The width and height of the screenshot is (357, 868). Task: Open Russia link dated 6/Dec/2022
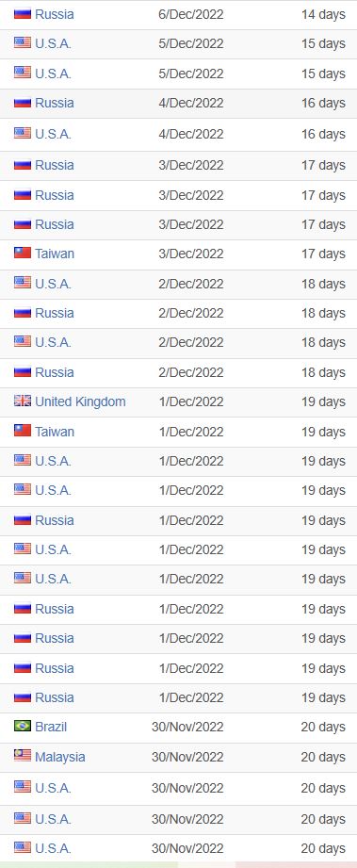tap(55, 14)
